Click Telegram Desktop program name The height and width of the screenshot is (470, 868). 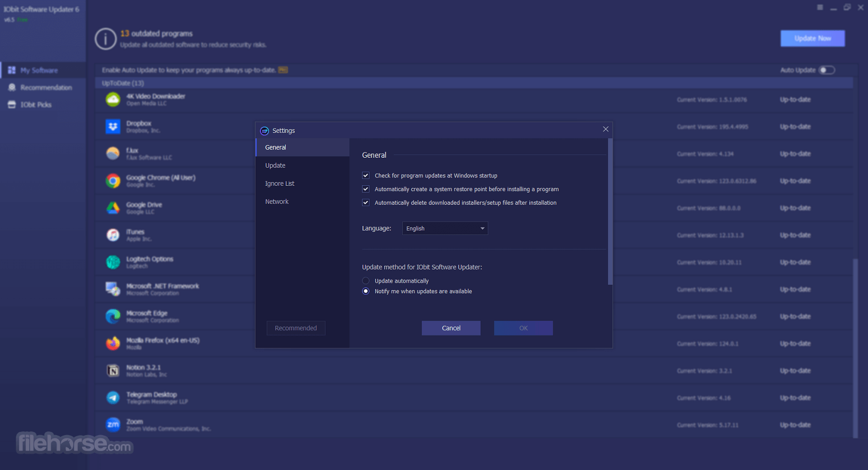[x=151, y=394]
